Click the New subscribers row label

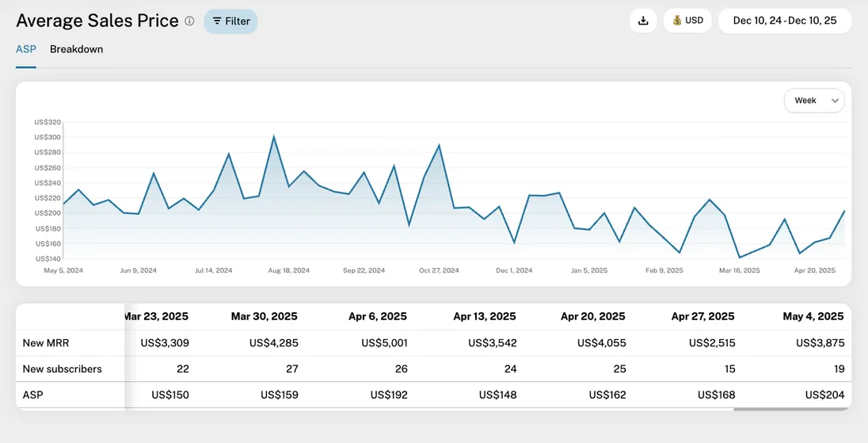tap(62, 369)
